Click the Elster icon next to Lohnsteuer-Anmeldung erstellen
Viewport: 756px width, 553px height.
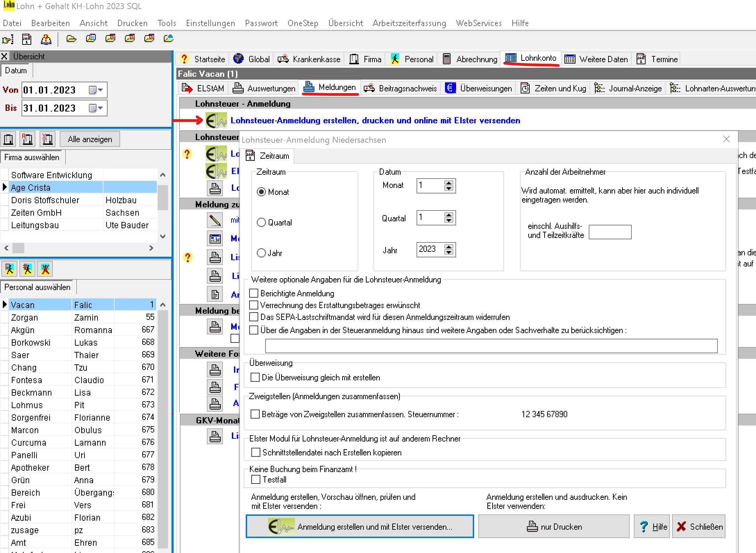point(216,121)
